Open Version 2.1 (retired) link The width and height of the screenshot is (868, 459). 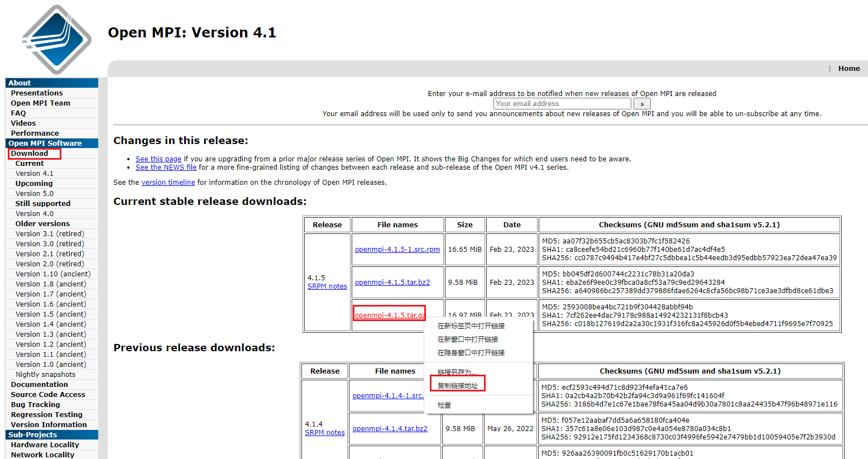tap(50, 254)
